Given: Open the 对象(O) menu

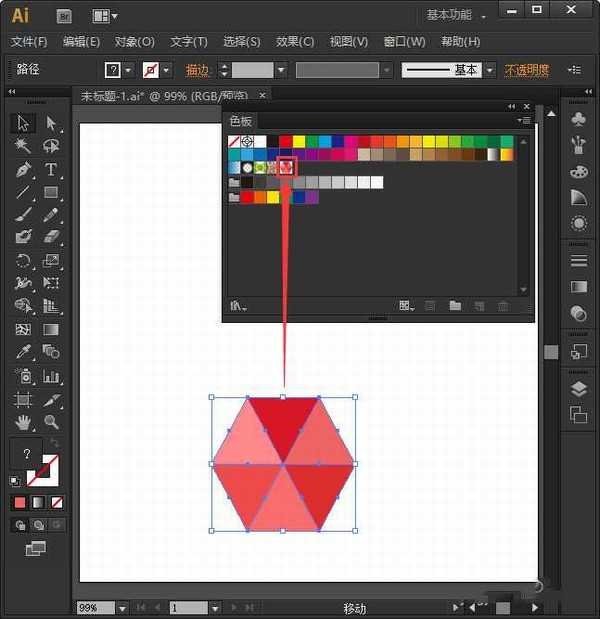Looking at the screenshot, I should click(134, 42).
